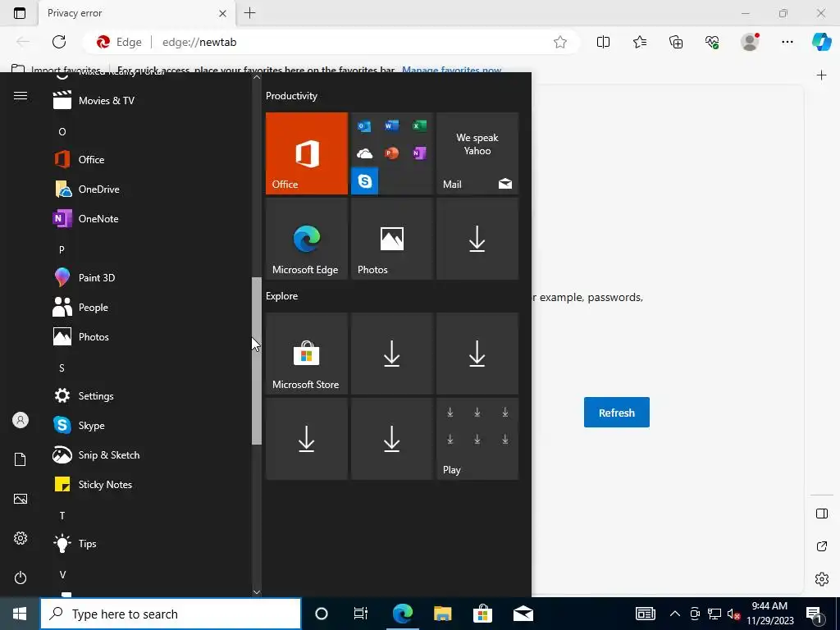Open Paint 3D app

click(144, 277)
